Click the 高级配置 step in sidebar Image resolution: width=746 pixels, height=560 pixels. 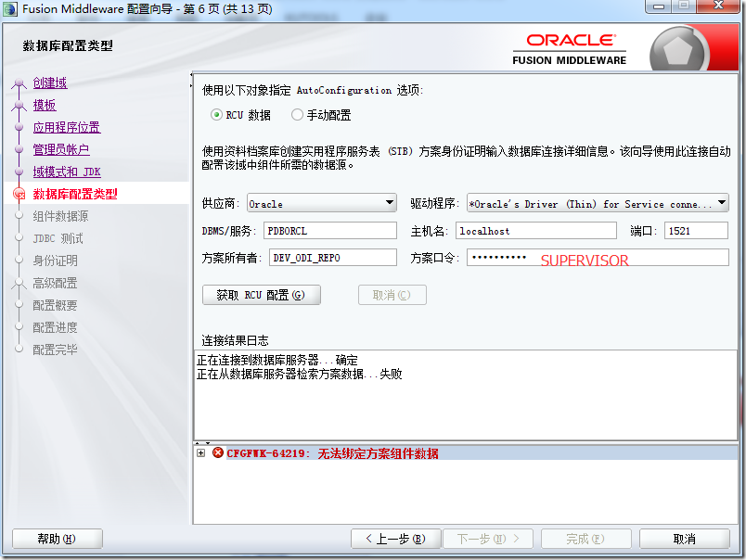55,283
